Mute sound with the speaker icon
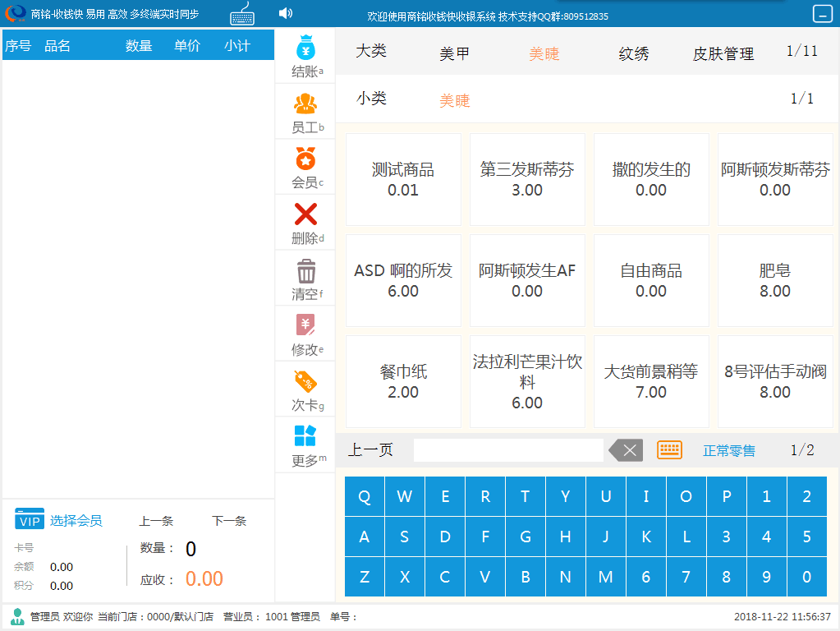 coord(286,13)
